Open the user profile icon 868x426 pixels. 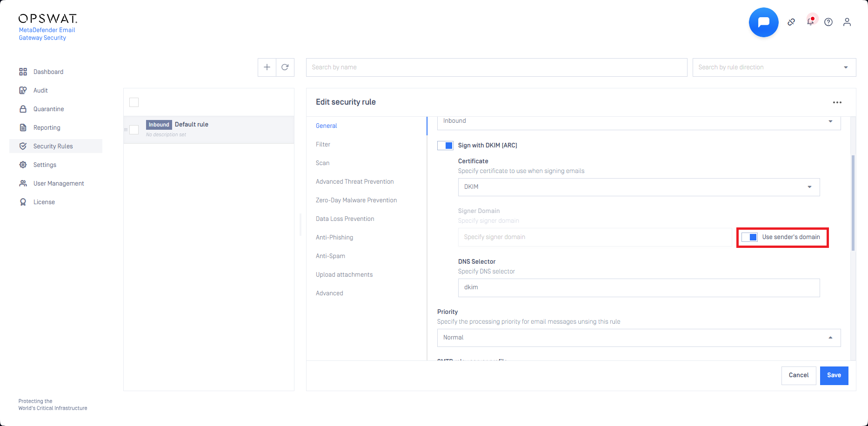click(847, 22)
